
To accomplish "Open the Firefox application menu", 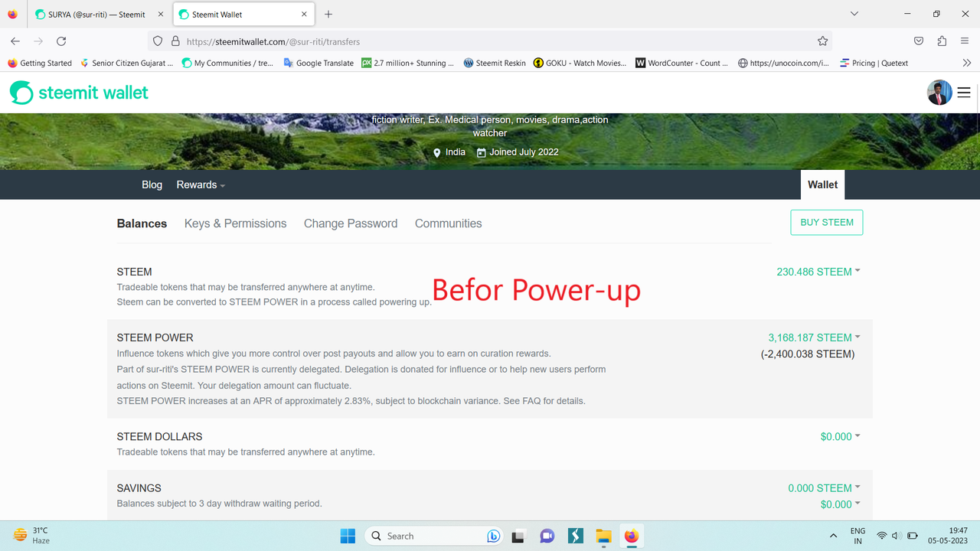I will pos(965,41).
